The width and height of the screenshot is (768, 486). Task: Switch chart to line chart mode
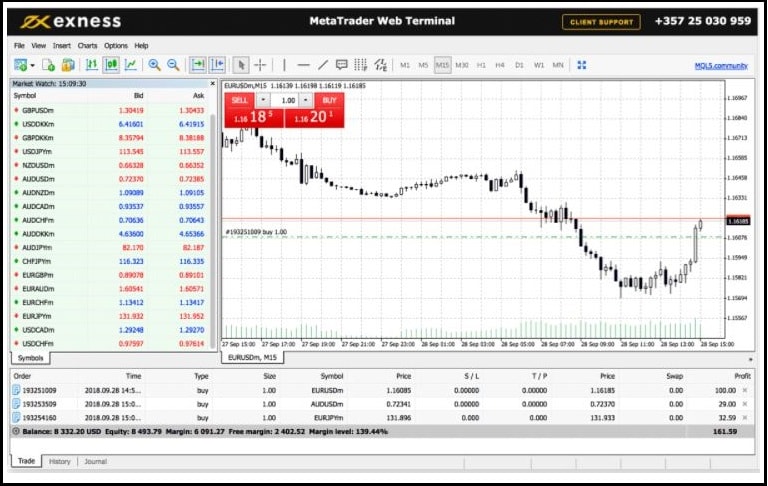click(x=130, y=65)
